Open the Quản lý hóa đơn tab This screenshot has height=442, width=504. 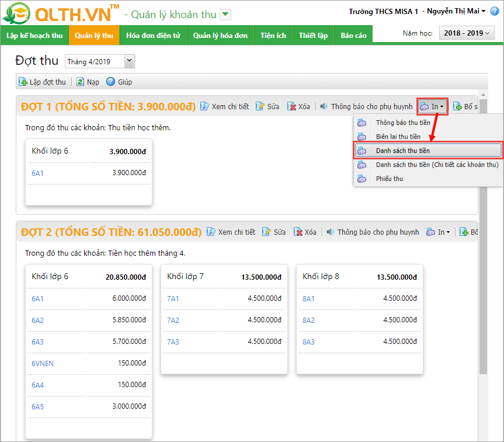point(220,35)
